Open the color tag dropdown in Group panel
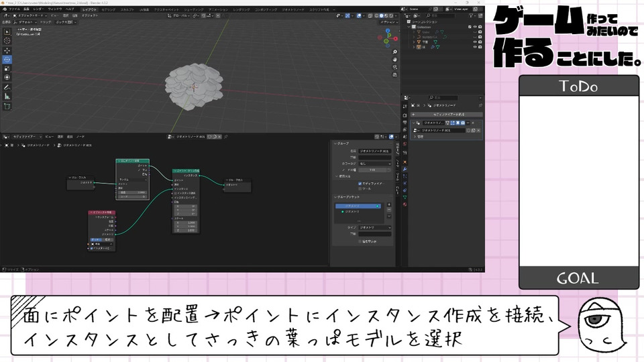The width and height of the screenshot is (644, 362). (375, 164)
